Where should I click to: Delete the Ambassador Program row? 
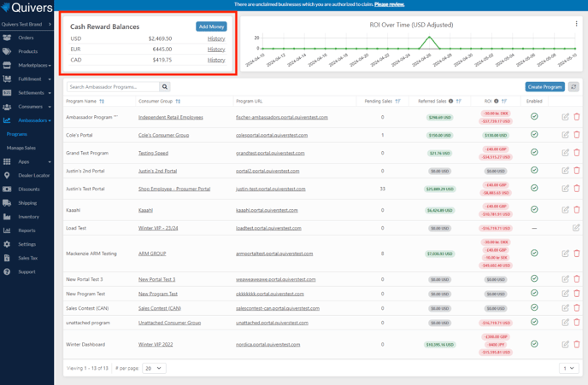click(x=577, y=117)
